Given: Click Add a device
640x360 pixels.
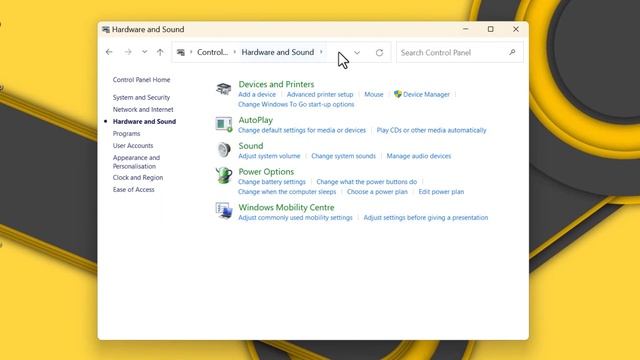Looking at the screenshot, I should pyautogui.click(x=257, y=94).
